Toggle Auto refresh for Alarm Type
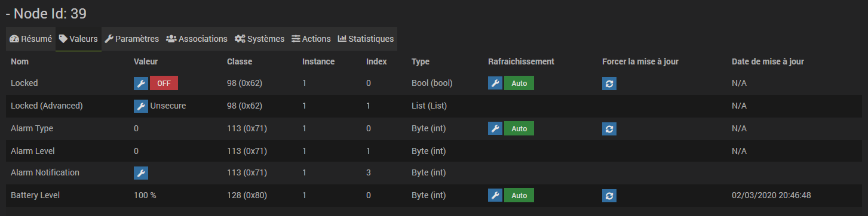 point(519,128)
